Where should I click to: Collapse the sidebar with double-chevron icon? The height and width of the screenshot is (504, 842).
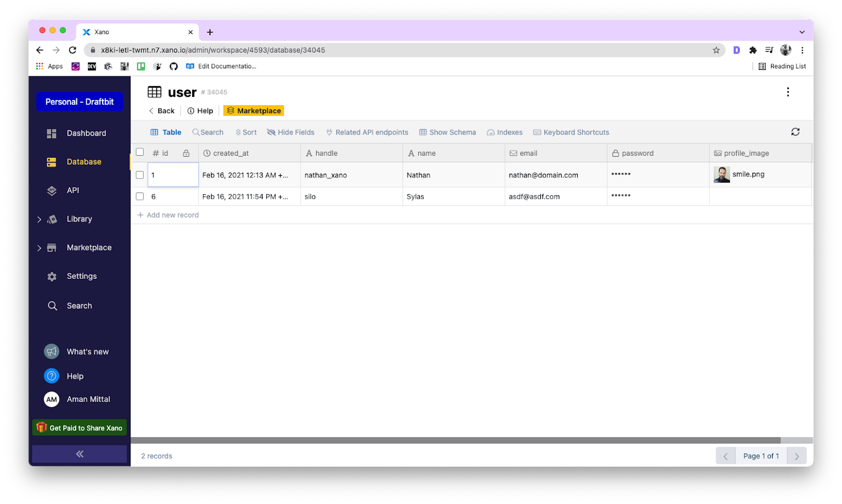[x=79, y=454]
